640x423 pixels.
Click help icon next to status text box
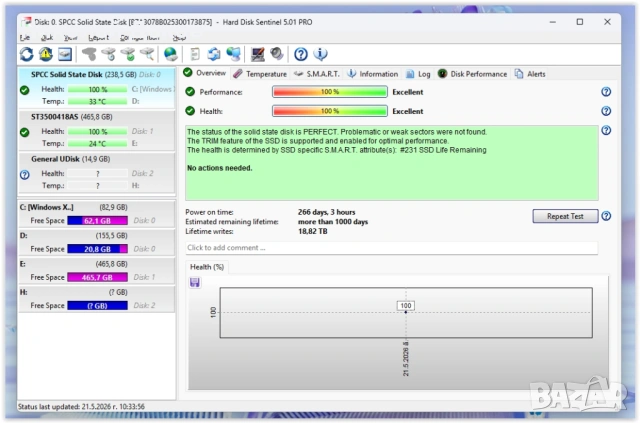(606, 131)
